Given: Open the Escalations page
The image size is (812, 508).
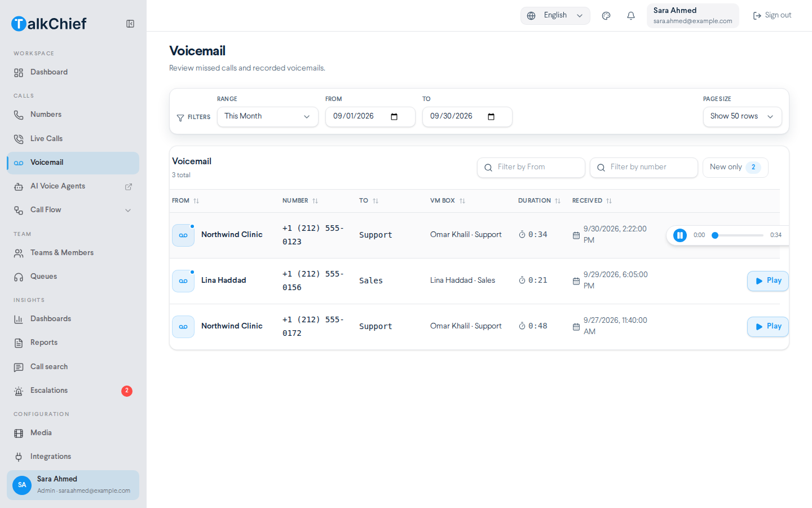Looking at the screenshot, I should [73, 391].
